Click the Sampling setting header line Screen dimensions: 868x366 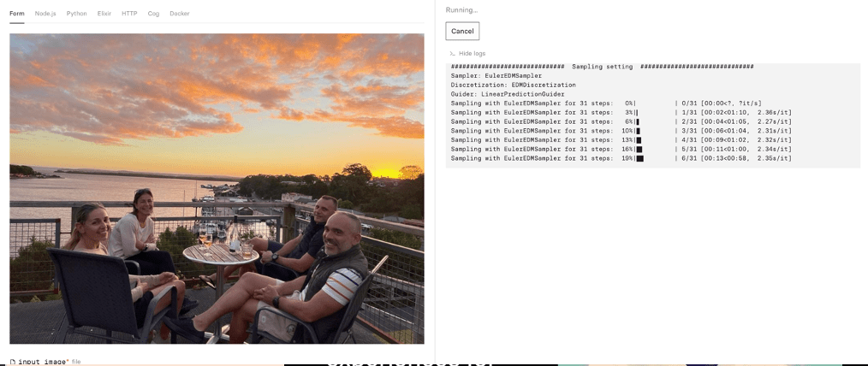point(603,67)
